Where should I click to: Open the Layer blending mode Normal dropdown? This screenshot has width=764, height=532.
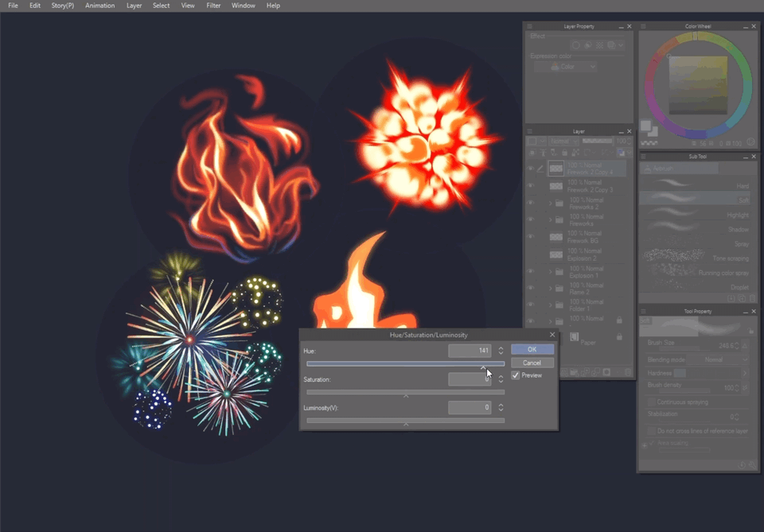[x=563, y=142]
